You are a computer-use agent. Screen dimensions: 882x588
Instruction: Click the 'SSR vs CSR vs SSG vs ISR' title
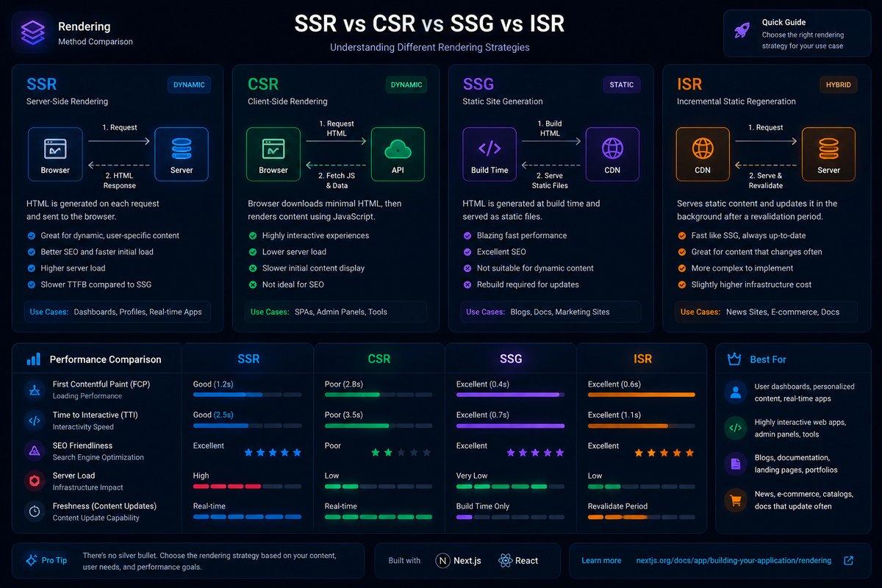pyautogui.click(x=429, y=24)
